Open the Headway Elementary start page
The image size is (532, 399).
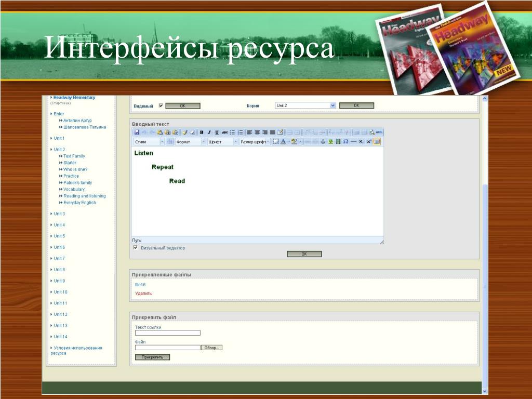point(74,98)
